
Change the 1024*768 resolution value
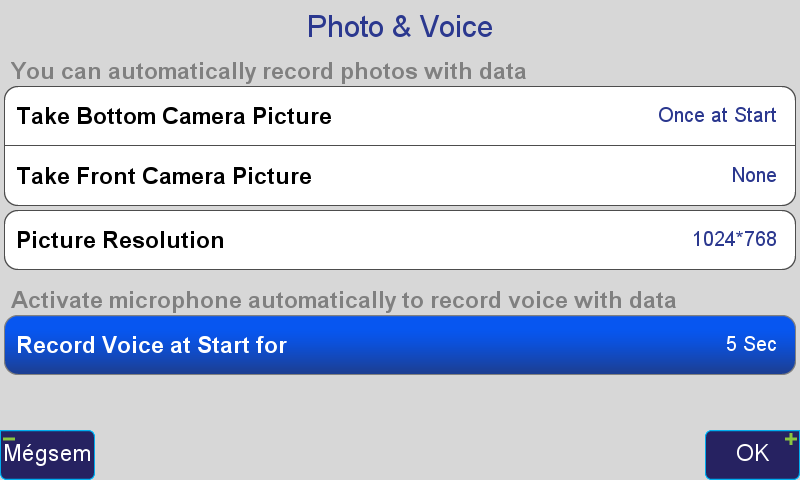tap(733, 239)
